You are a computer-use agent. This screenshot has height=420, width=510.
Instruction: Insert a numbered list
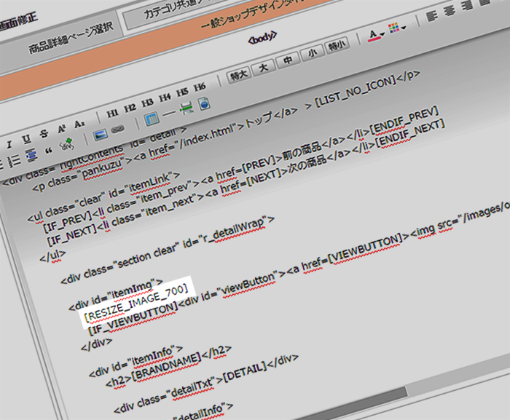click(14, 160)
